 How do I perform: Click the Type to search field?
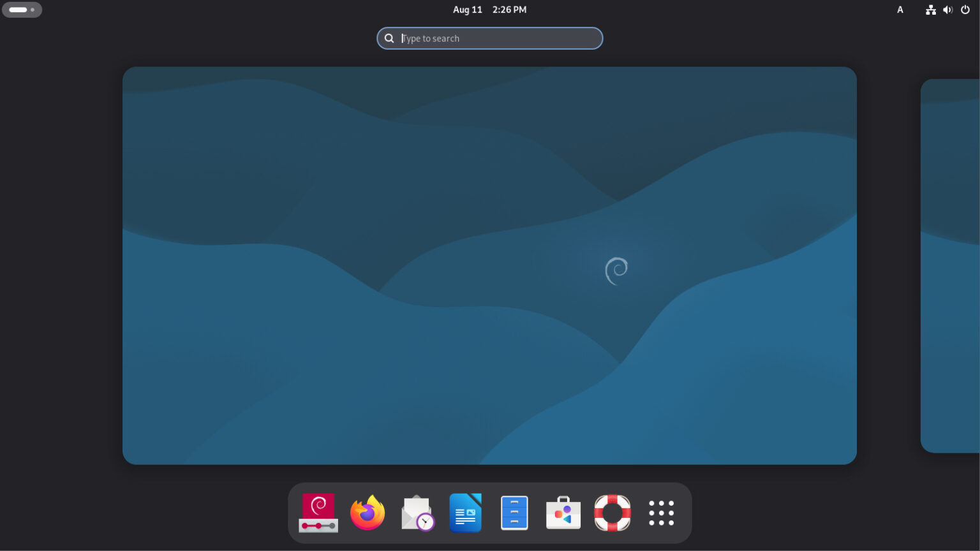tap(490, 38)
